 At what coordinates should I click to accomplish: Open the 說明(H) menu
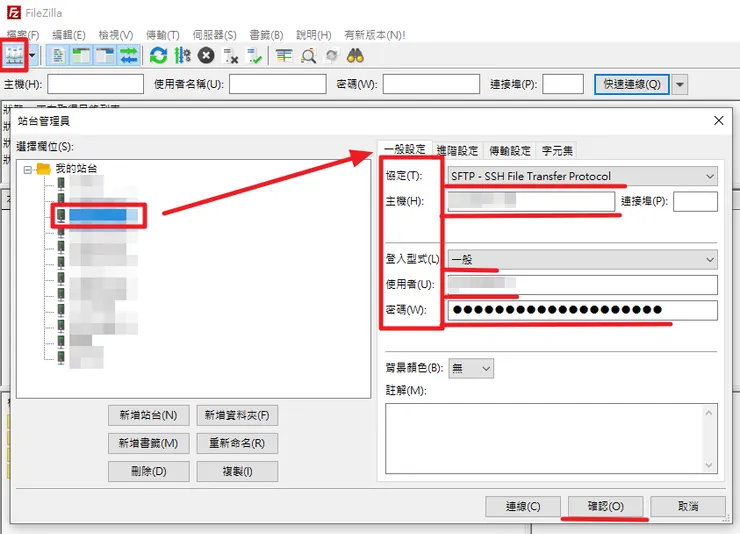[x=314, y=35]
